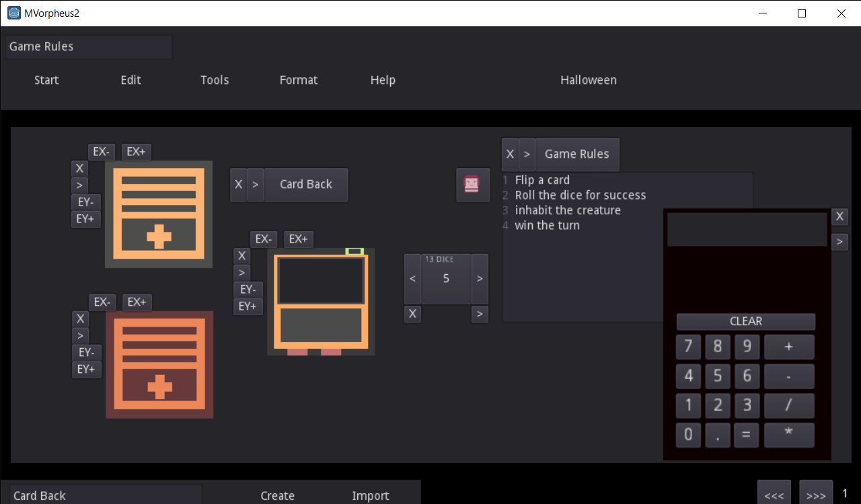This screenshot has height=504, width=861.
Task: Decrease the 13 DICE value with the left arrow
Action: coord(412,278)
